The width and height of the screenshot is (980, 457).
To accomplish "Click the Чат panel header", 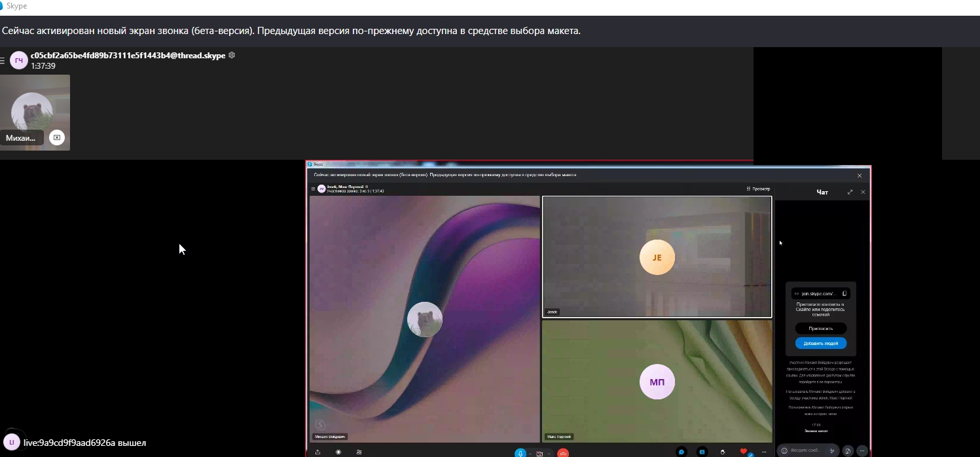I will 822,192.
